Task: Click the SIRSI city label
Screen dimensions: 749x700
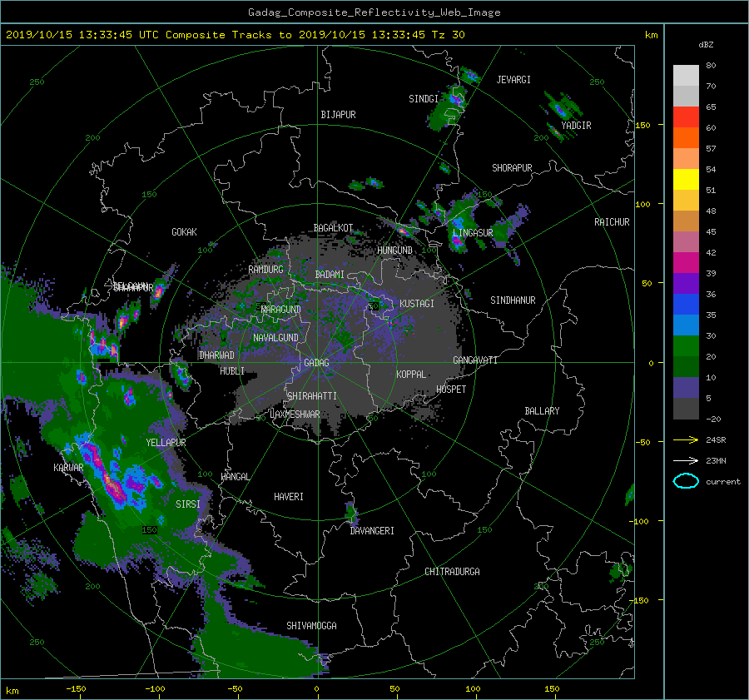Action: coord(188,504)
